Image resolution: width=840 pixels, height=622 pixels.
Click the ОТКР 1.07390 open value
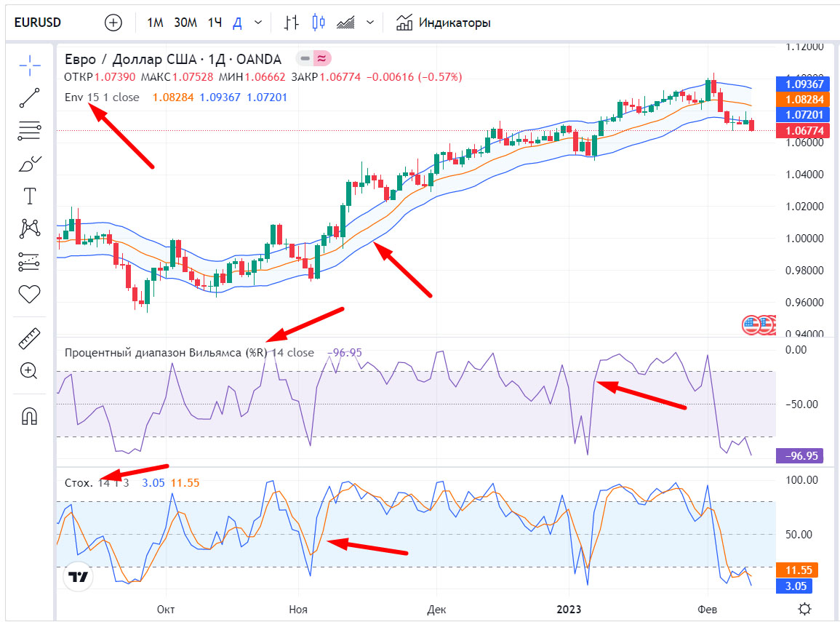(x=100, y=77)
